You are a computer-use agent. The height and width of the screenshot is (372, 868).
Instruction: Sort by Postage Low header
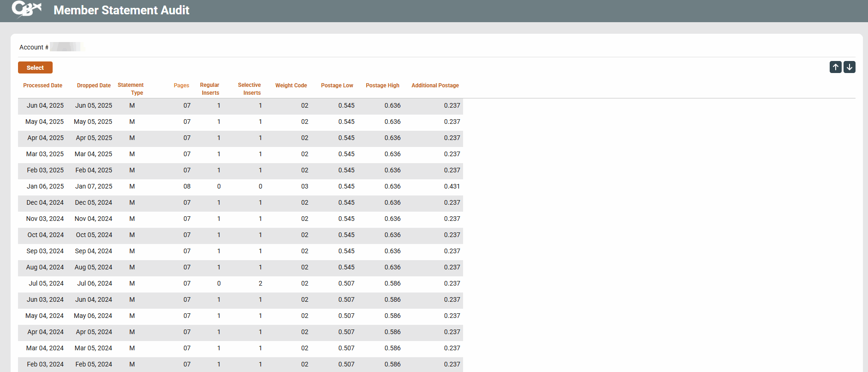click(337, 85)
